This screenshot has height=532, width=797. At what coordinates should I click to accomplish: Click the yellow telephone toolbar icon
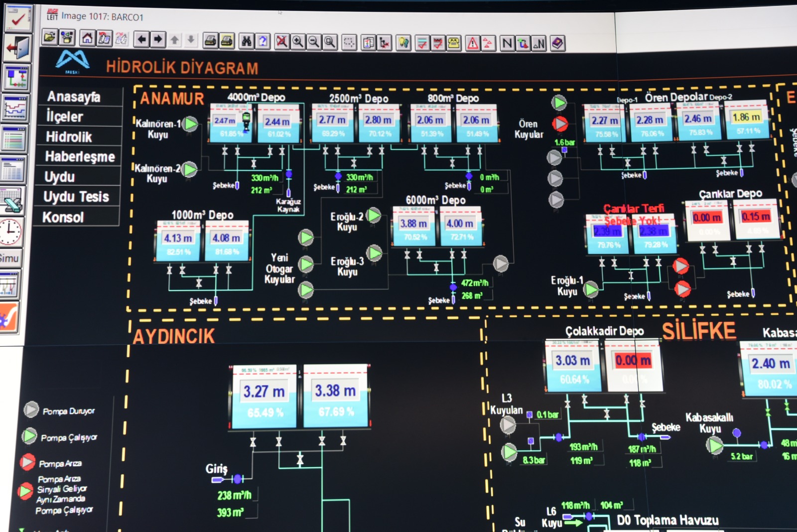tap(454, 43)
